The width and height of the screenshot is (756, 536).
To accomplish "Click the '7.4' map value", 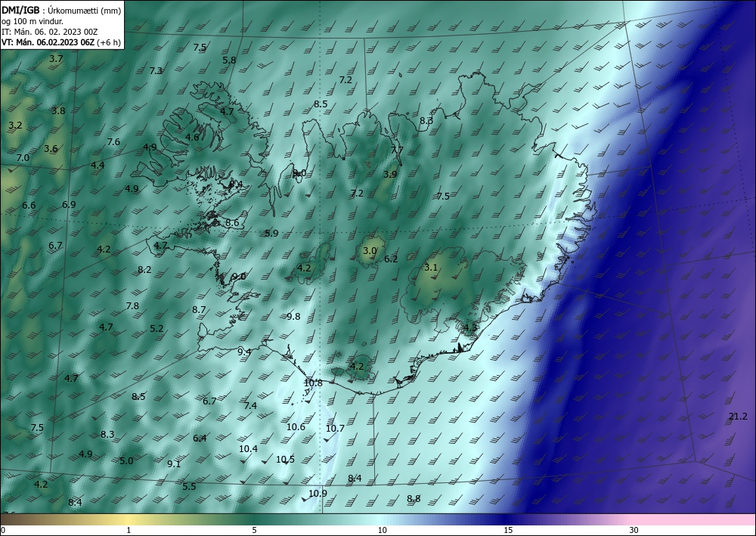I will (x=250, y=405).
